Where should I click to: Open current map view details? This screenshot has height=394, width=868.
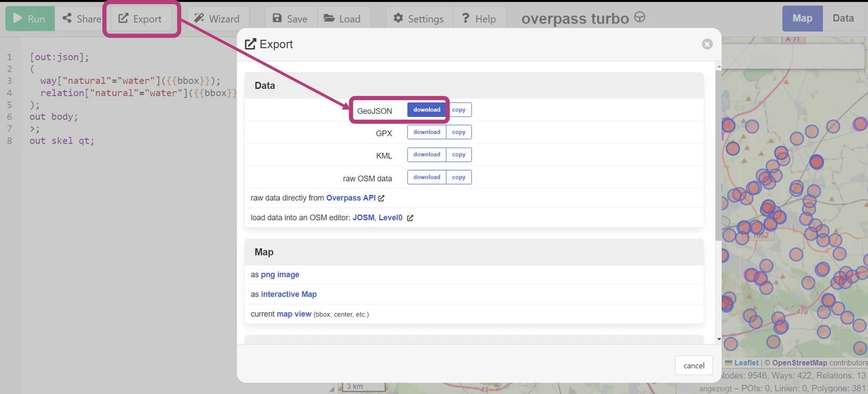click(294, 314)
